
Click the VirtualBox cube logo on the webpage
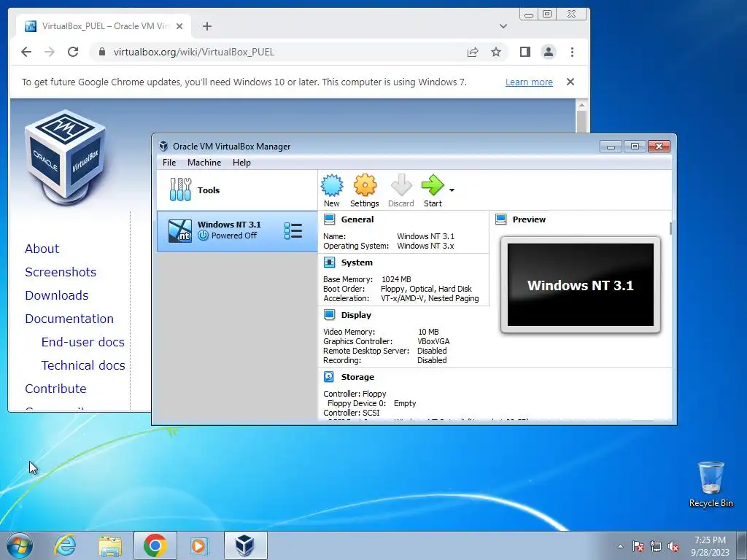(x=65, y=157)
